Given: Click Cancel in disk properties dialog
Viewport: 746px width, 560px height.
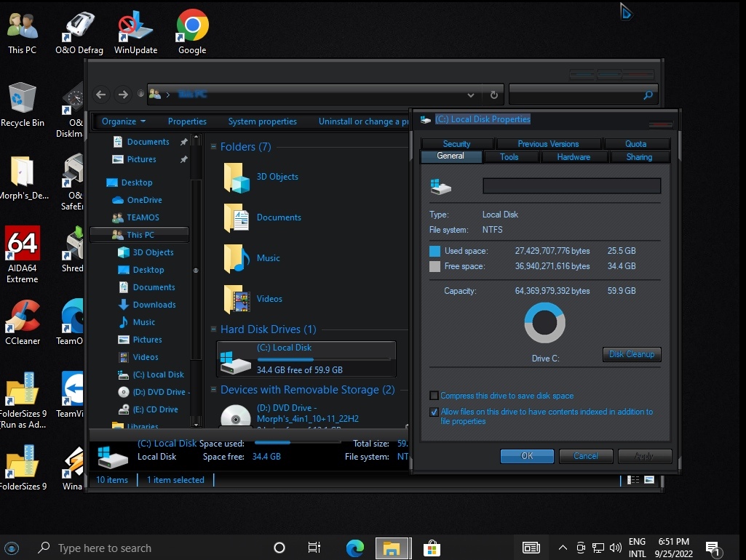Looking at the screenshot, I should pyautogui.click(x=585, y=456).
